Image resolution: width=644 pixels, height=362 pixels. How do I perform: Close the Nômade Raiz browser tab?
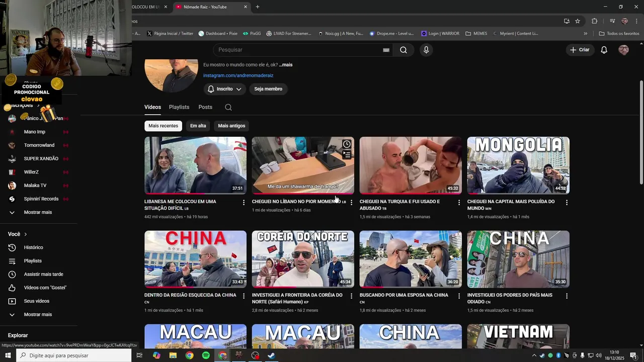(x=246, y=7)
